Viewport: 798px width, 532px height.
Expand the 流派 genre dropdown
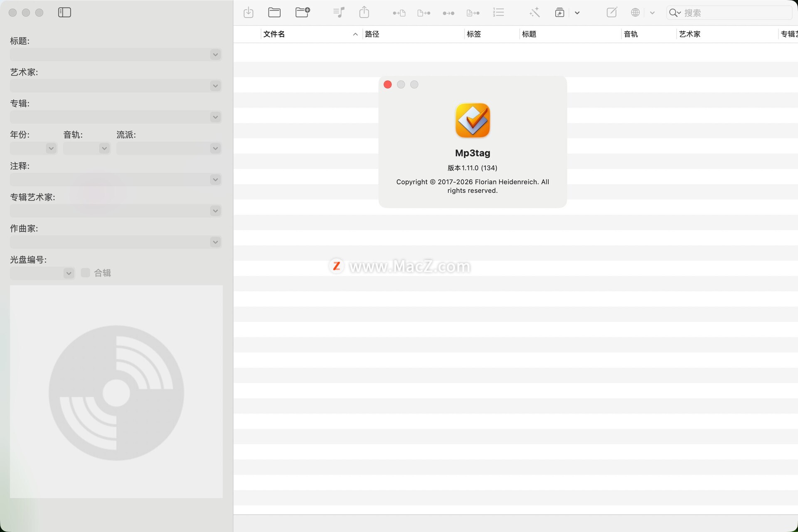point(215,148)
